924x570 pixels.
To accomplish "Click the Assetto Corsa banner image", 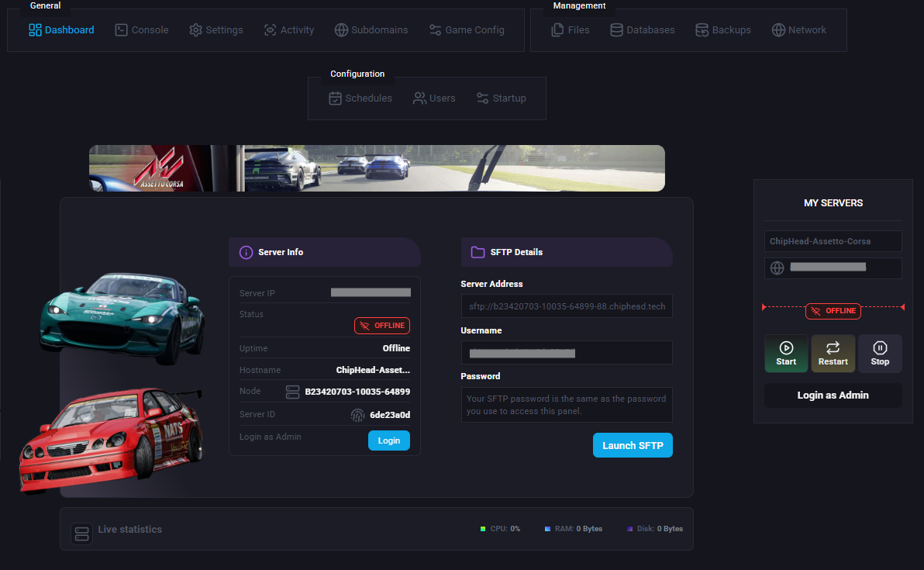I will tap(378, 168).
